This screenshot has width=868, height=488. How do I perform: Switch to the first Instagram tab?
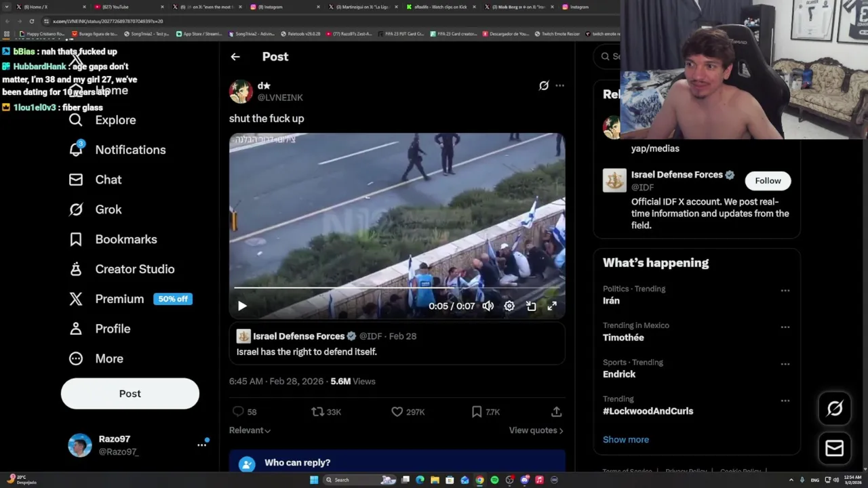pos(283,7)
